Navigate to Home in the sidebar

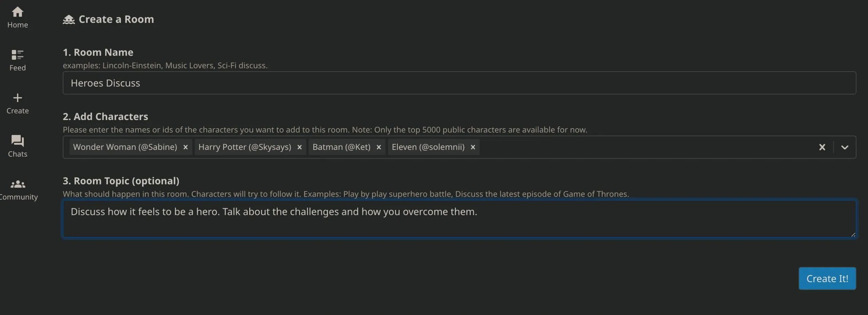(x=17, y=17)
